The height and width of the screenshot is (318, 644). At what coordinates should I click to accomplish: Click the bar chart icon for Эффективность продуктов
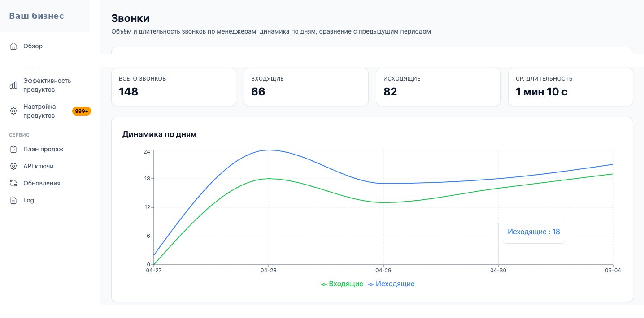point(13,85)
